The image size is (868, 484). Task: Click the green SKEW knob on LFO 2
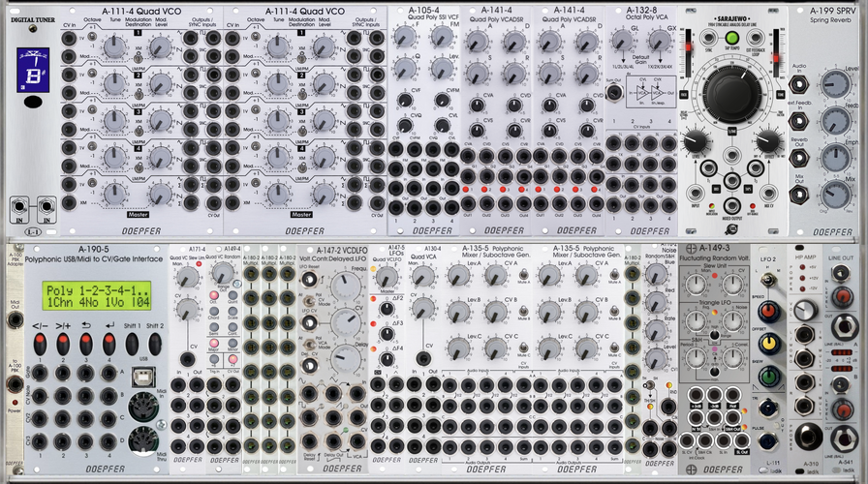pyautogui.click(x=768, y=377)
